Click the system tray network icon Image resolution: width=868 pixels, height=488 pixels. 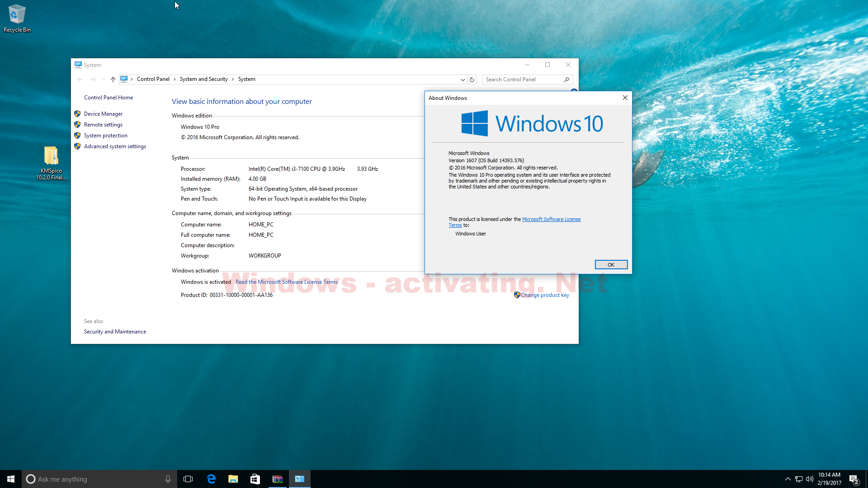coord(799,479)
